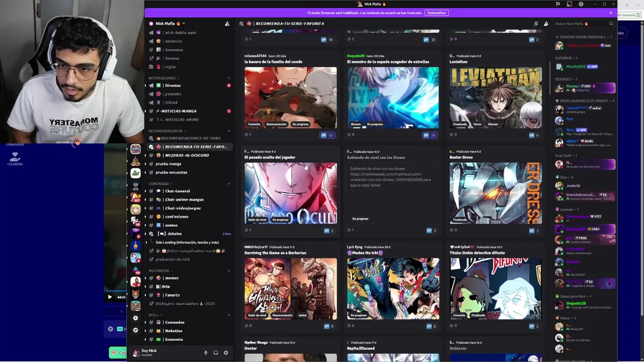The image size is (644, 362).
Task: Add a channel to RECOMENDACION DE with plus
Action: pos(229,131)
